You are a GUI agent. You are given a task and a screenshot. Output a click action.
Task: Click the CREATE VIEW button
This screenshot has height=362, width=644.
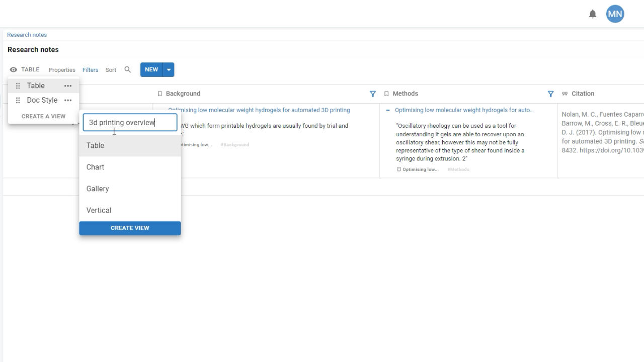pyautogui.click(x=130, y=228)
